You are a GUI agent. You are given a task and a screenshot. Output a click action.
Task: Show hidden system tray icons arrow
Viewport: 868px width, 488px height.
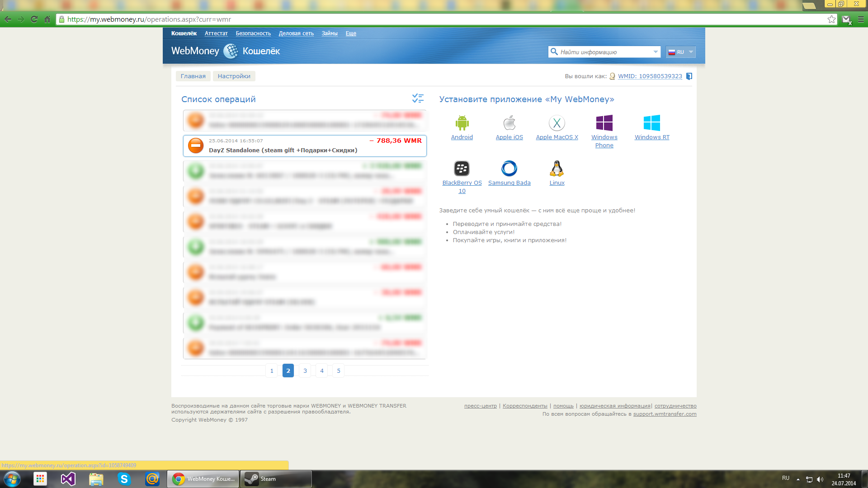coord(798,479)
